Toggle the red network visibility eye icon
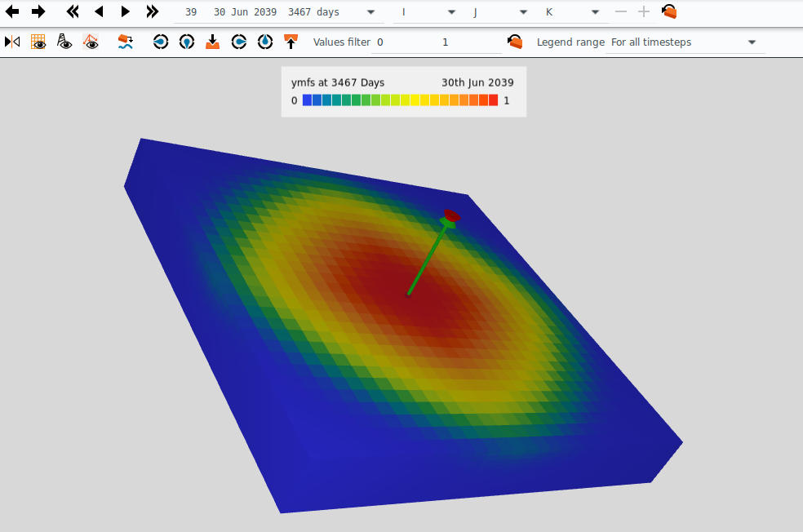This screenshot has height=532, width=803. 91,42
